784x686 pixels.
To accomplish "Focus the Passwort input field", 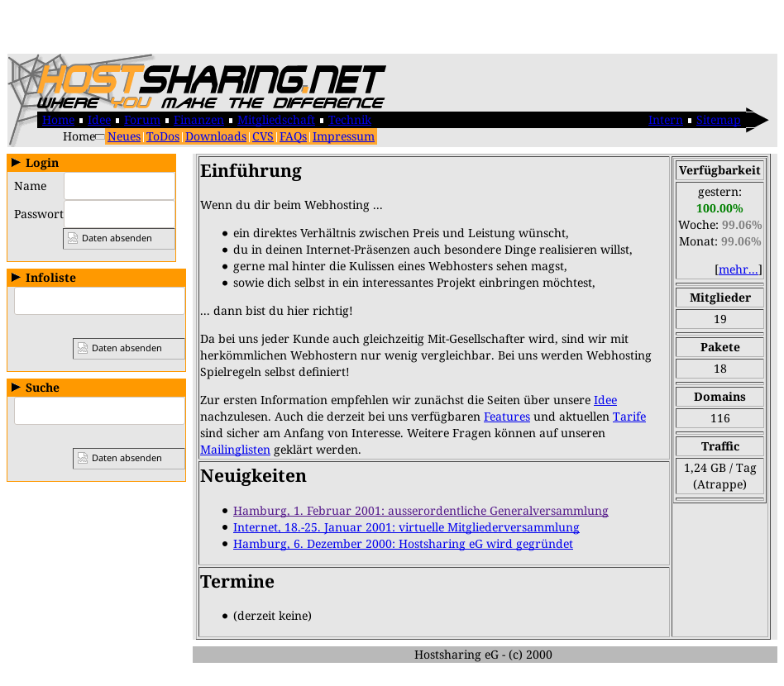I will coord(119,214).
